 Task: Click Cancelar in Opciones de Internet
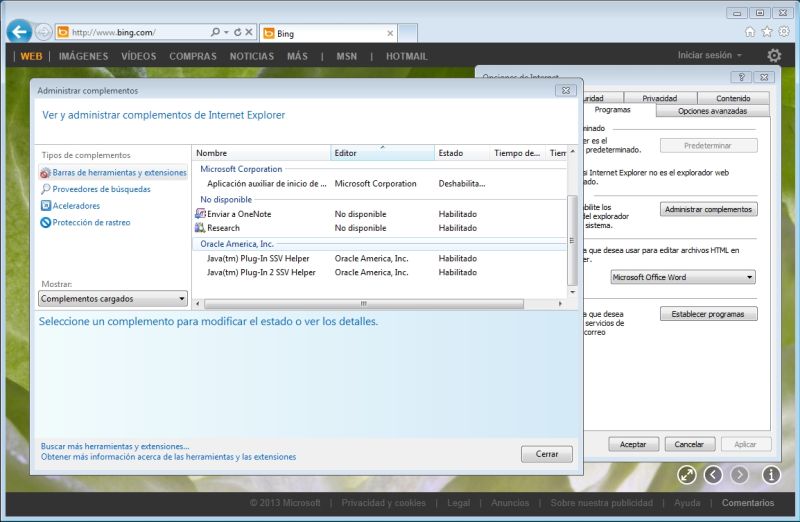pos(689,444)
